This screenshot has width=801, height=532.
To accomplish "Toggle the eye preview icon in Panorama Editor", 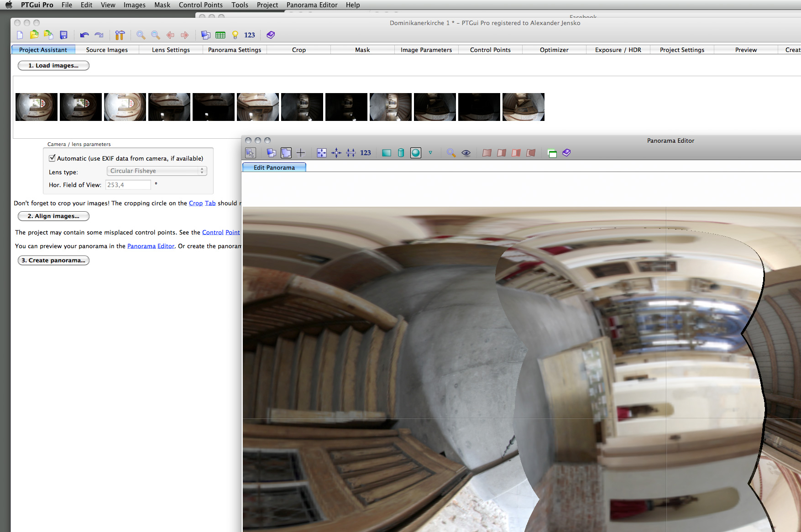I will [x=466, y=153].
